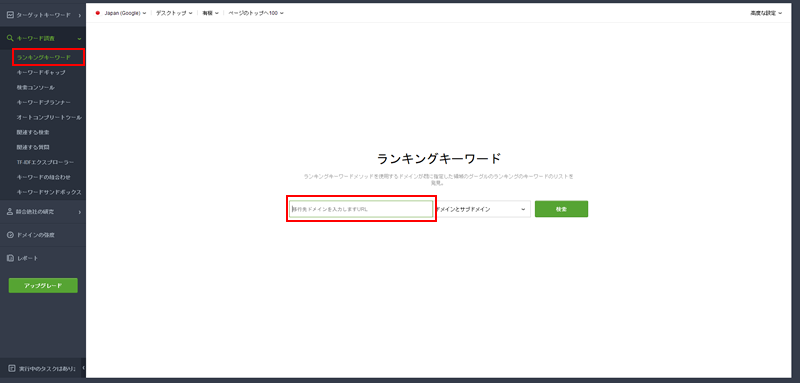Open the first 関連する item in the sidebar
Screen dimensions: 800x383
[33, 132]
